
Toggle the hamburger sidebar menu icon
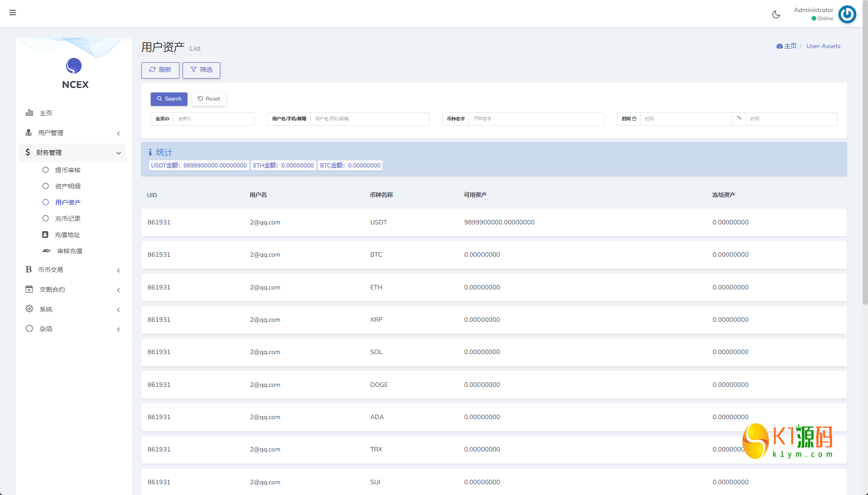tap(13, 13)
